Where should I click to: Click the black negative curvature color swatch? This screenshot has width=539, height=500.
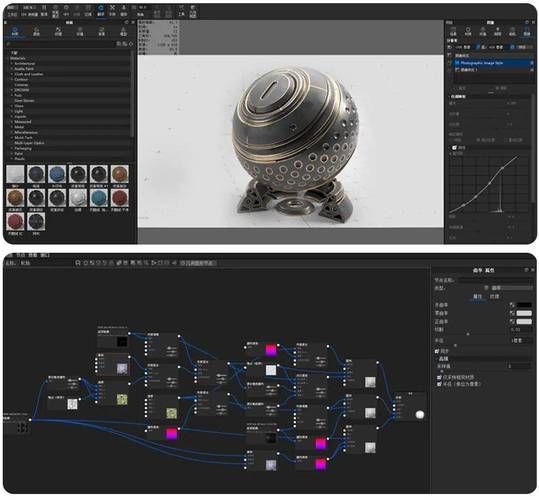click(x=524, y=305)
